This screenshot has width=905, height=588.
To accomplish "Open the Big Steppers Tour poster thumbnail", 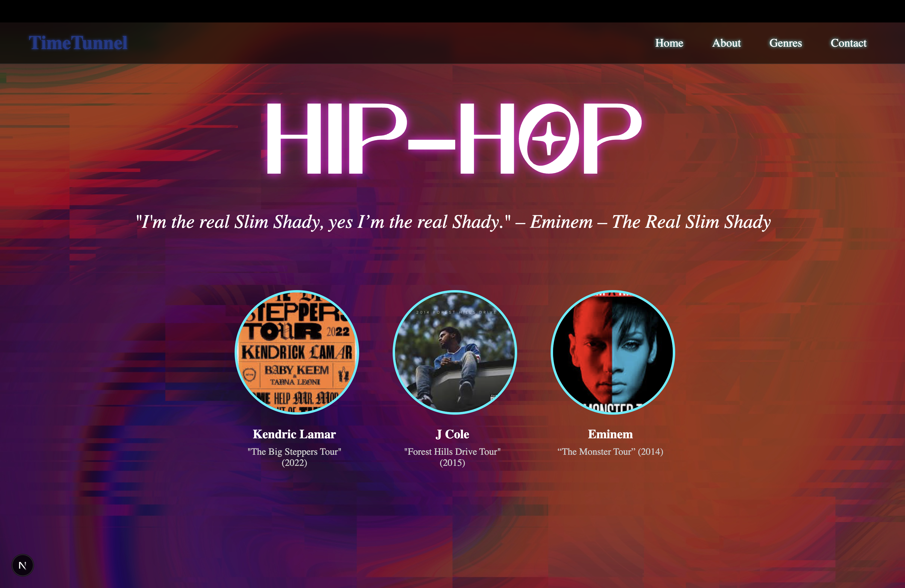I will pos(297,352).
